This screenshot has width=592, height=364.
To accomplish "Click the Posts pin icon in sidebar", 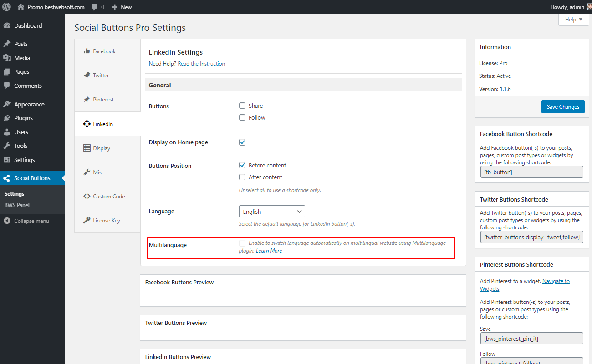I will (x=7, y=44).
